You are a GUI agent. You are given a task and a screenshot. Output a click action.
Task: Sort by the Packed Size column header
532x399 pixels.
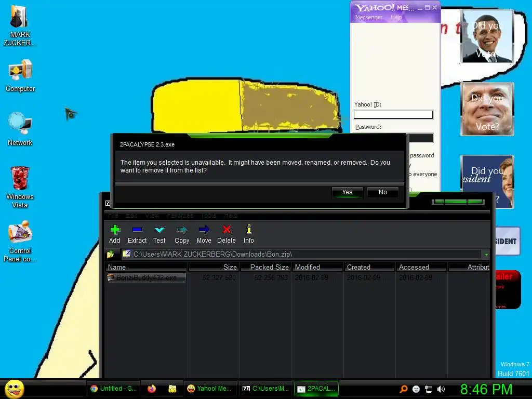click(x=265, y=267)
